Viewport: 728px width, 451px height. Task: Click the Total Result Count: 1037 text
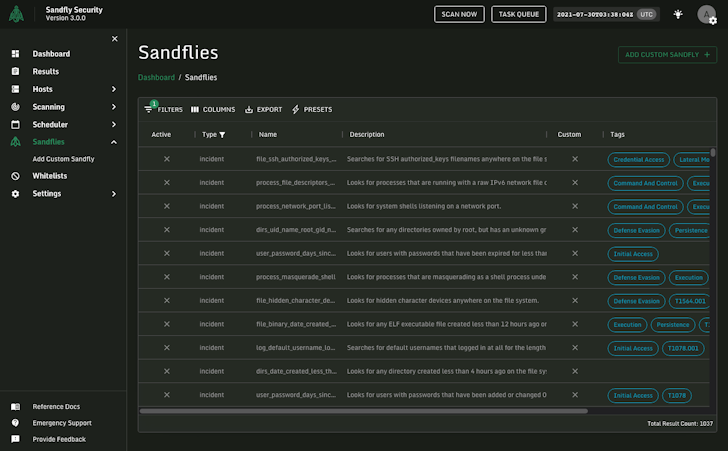[680, 424]
